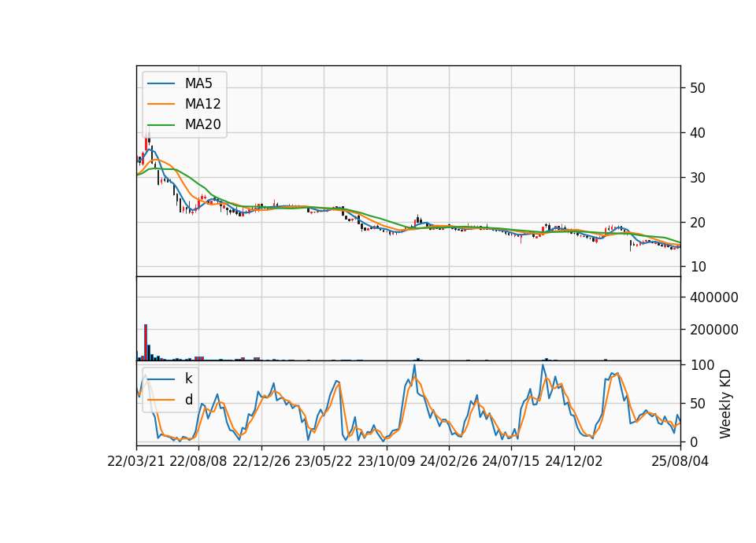Click the orange d legend line sample
This screenshot has height=543, width=756.
pos(161,400)
